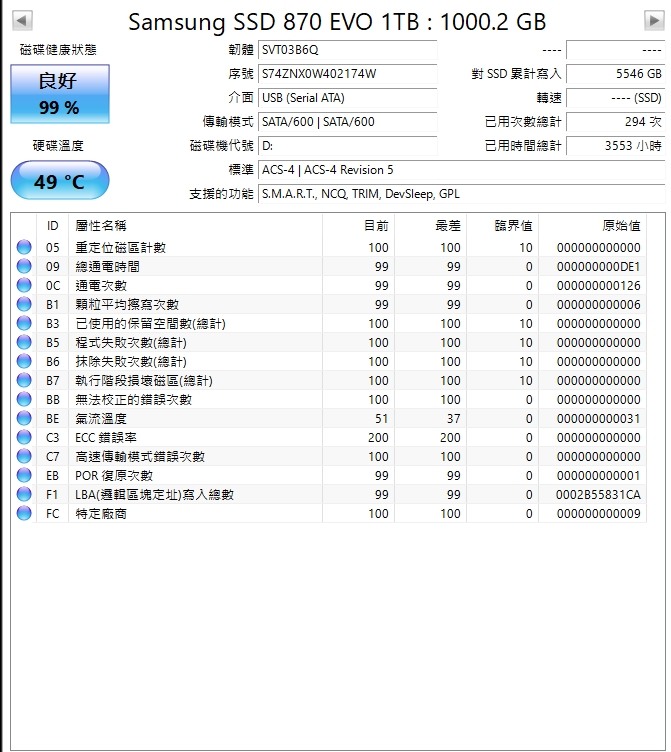Viewport: 671px width, 752px height.
Task: Select the status orb for attribute 05
Action: click(x=24, y=247)
